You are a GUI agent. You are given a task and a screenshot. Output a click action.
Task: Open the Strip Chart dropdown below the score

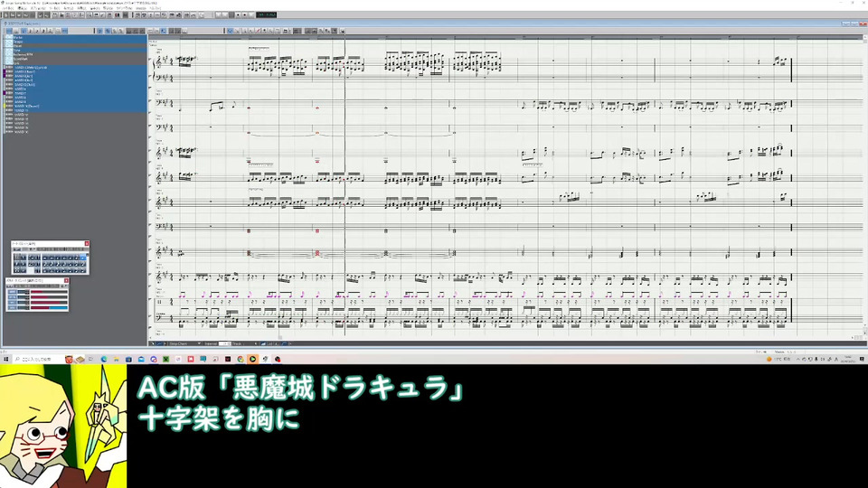click(185, 343)
